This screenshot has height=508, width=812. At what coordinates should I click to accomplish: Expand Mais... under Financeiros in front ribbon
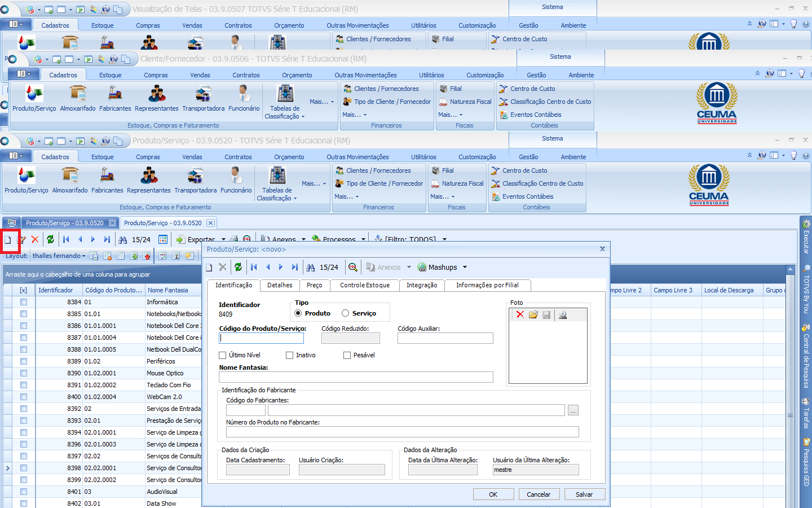tap(347, 196)
